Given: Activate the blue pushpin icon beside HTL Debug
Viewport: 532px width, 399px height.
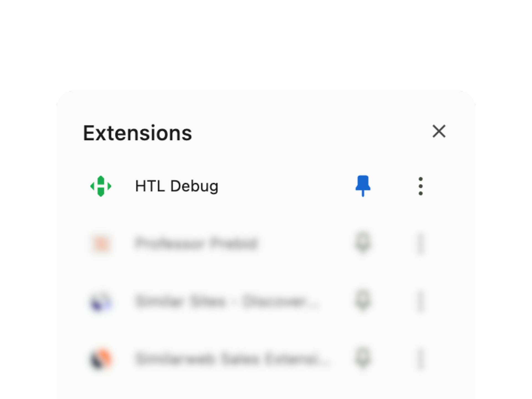Looking at the screenshot, I should pos(363,186).
